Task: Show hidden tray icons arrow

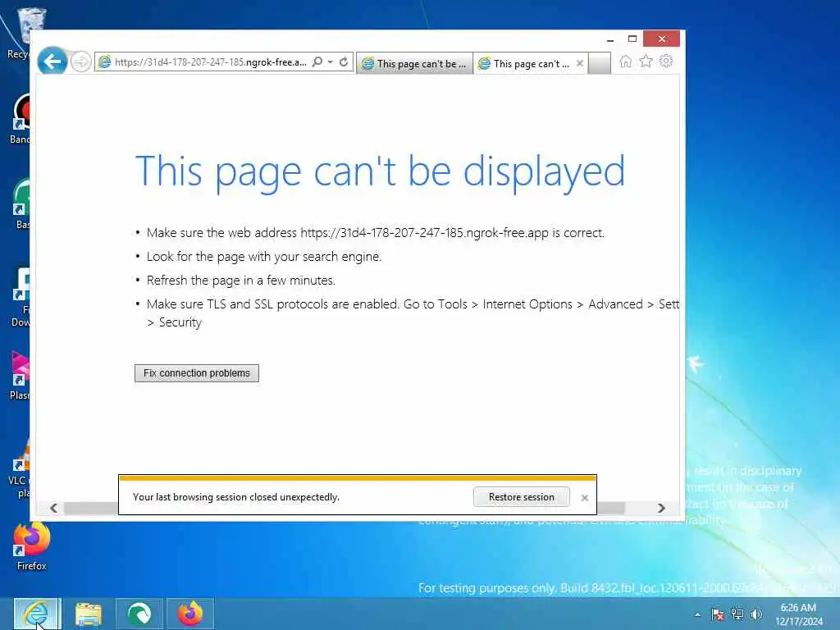Action: pos(697,614)
